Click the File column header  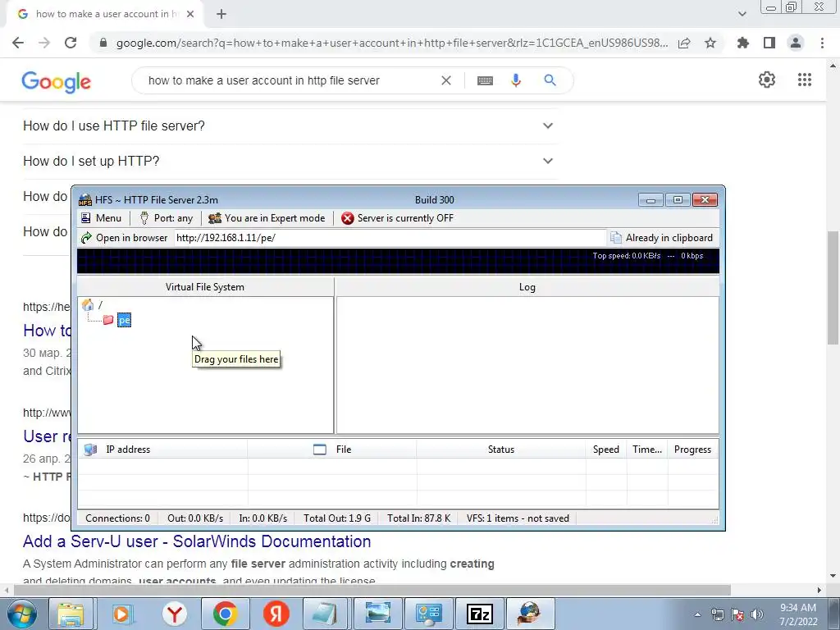332,450
